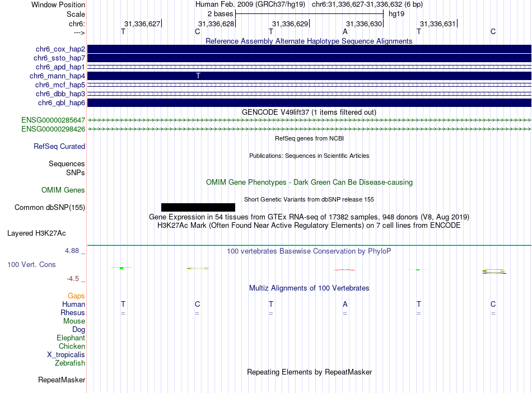Click the chr6_cox_hap2 track label
The image size is (532, 393).
(60, 49)
